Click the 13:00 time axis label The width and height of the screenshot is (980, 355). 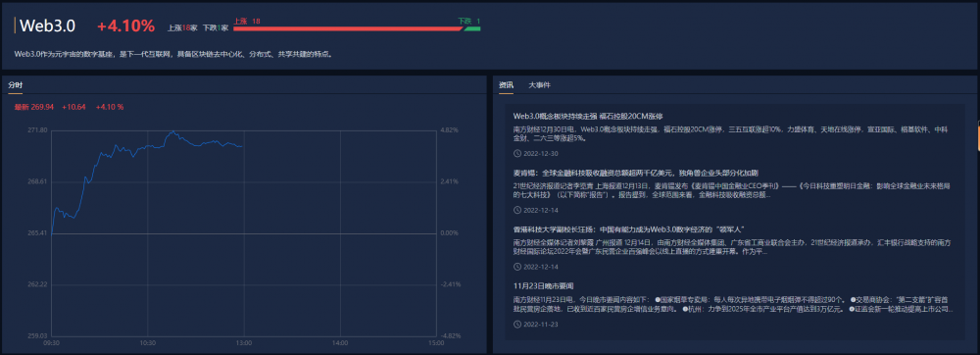[244, 343]
